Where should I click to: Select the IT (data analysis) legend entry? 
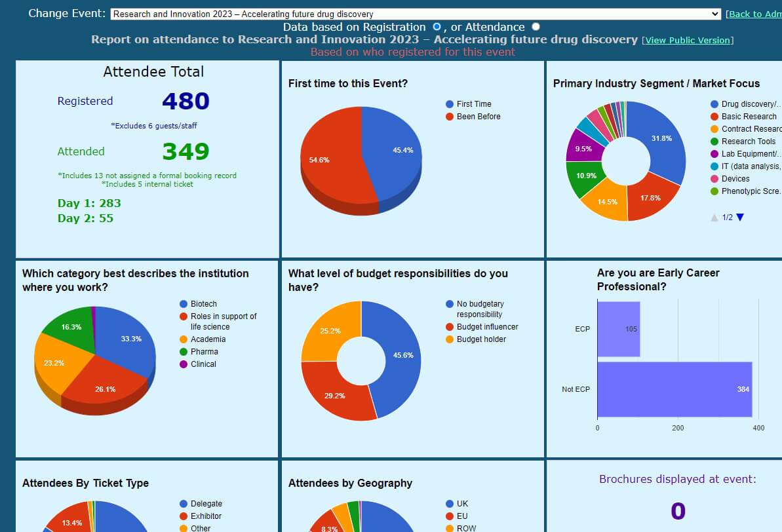[746, 166]
